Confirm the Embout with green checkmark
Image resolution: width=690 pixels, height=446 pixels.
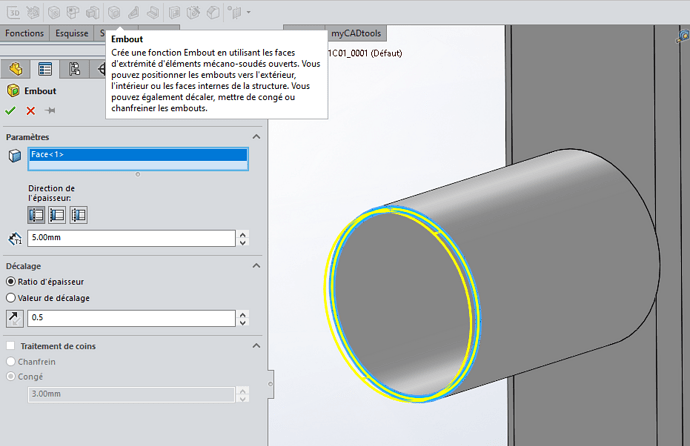click(x=10, y=110)
